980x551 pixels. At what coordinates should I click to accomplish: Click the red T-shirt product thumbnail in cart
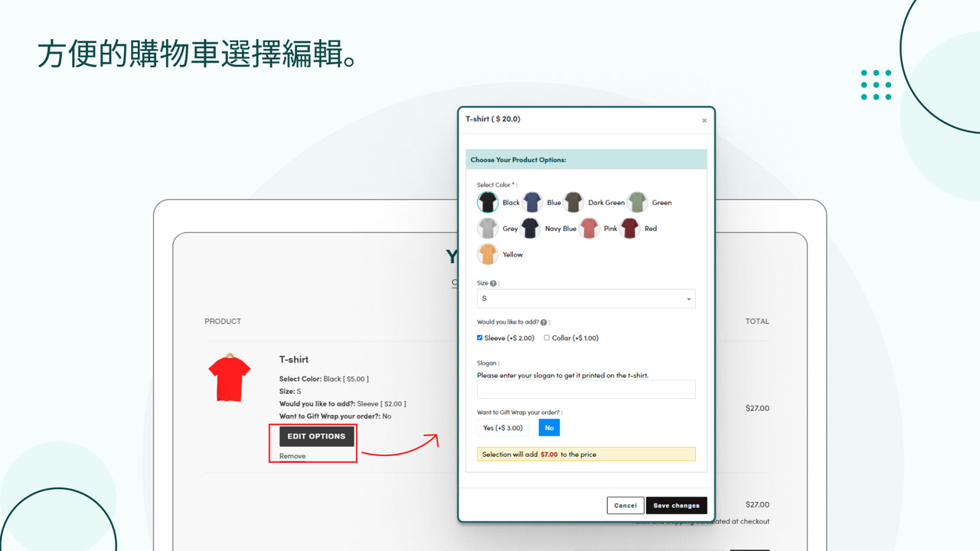pos(229,377)
